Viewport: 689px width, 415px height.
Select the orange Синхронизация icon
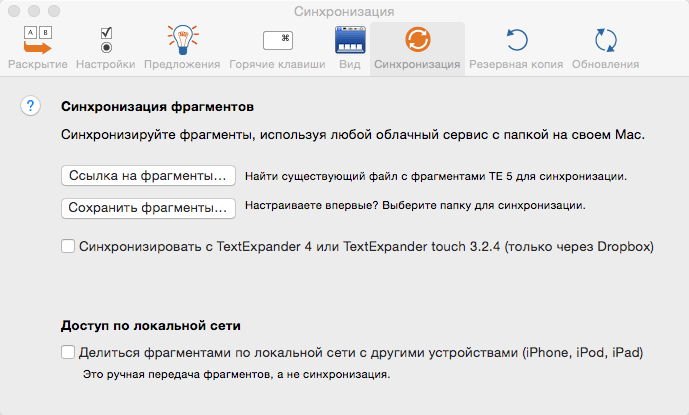[417, 40]
